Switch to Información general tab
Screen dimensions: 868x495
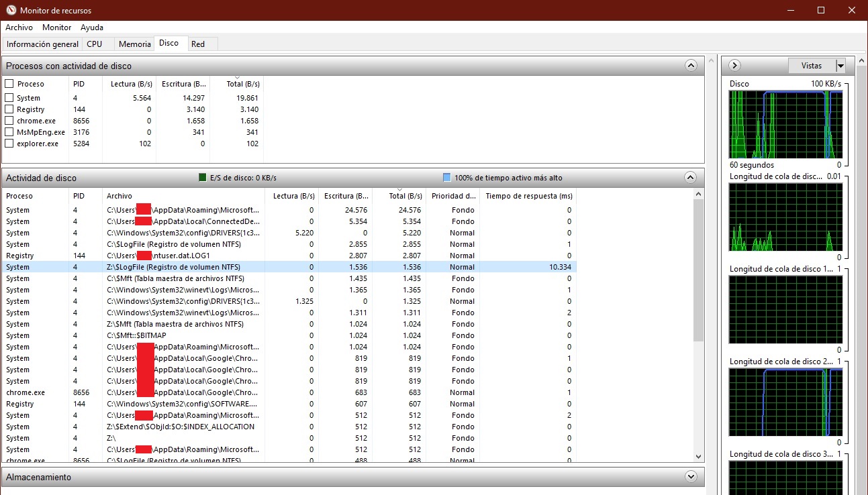tap(42, 44)
